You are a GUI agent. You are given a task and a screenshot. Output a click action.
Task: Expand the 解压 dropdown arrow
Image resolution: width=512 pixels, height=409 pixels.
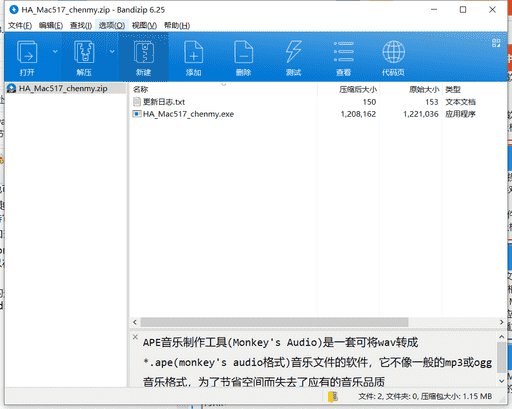click(x=112, y=51)
